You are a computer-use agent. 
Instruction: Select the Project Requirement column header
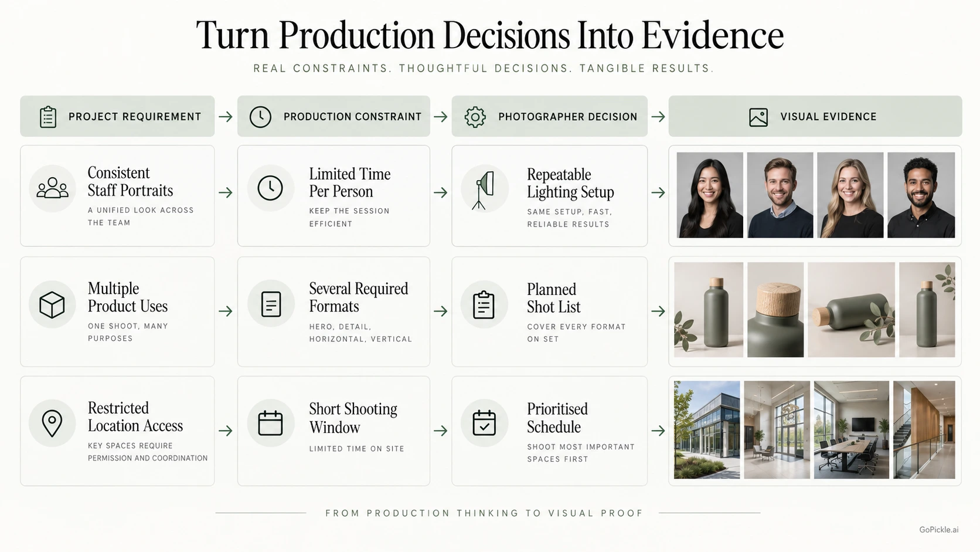[x=117, y=117]
